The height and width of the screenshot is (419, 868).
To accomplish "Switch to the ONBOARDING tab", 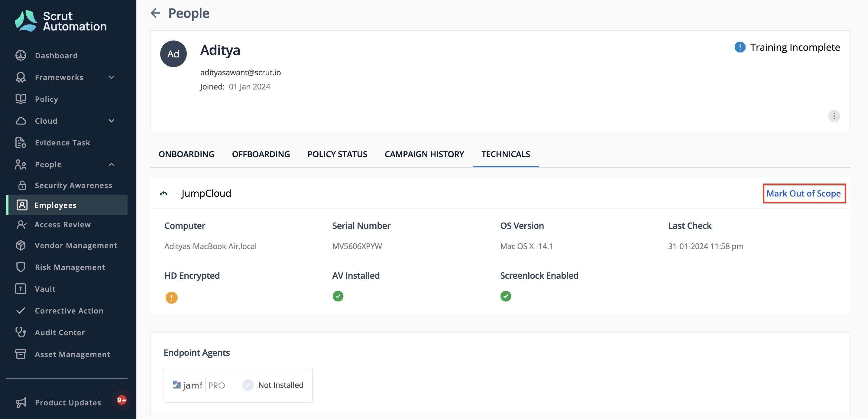I will (x=186, y=154).
